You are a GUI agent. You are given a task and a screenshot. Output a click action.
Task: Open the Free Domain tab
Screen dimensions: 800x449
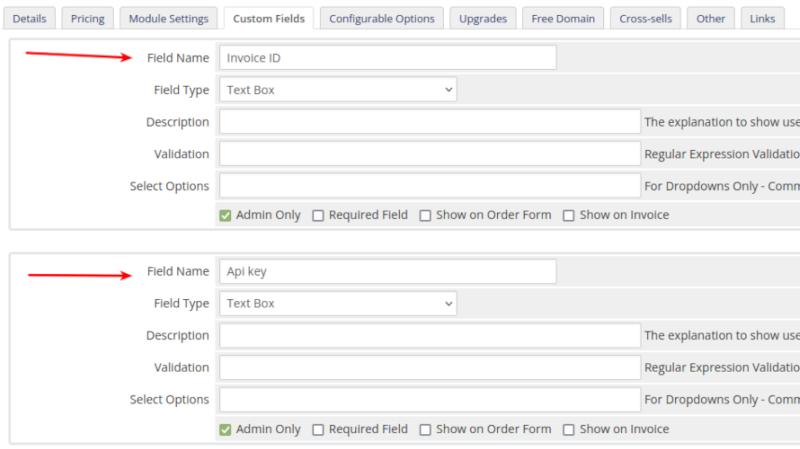(x=562, y=18)
